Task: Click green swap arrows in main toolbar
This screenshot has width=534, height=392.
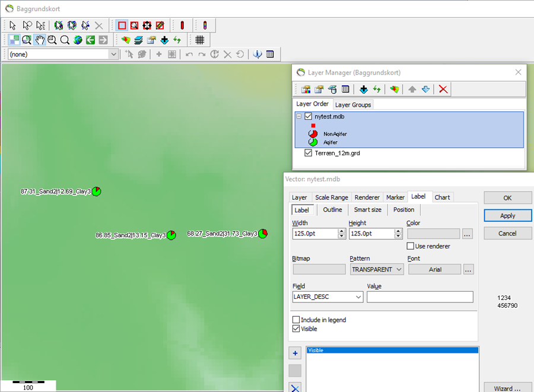Action: 177,40
